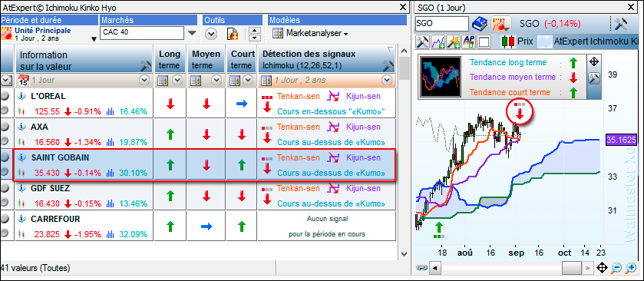
Task: Expand the CAC 40 markets dropdown arrow
Action: click(192, 33)
